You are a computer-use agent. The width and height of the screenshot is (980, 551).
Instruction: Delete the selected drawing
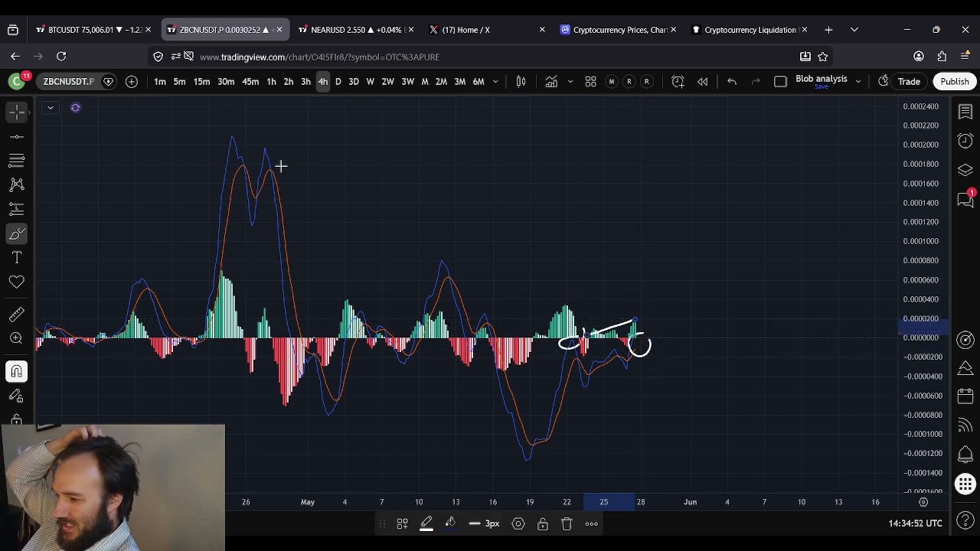coord(567,523)
